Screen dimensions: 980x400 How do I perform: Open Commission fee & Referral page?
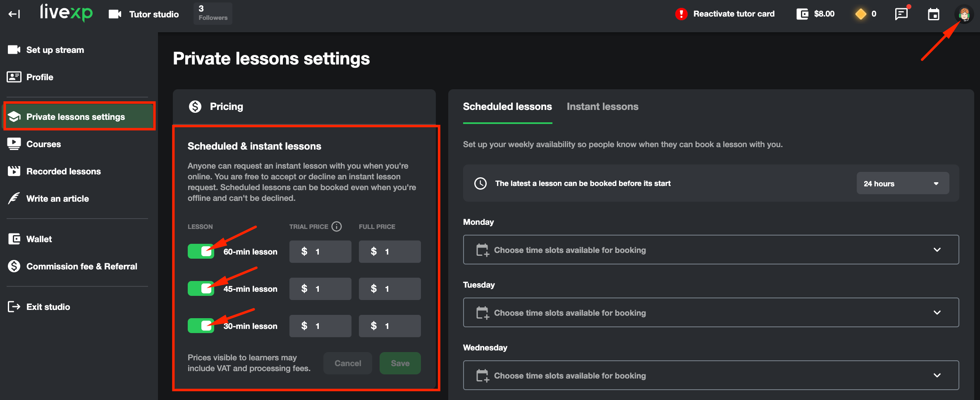(x=81, y=267)
